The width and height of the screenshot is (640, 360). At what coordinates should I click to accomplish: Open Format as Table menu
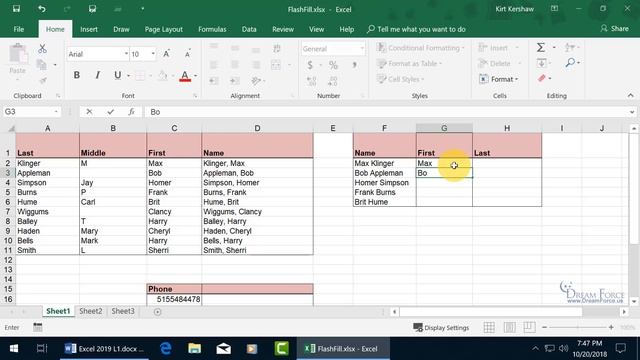click(x=409, y=64)
